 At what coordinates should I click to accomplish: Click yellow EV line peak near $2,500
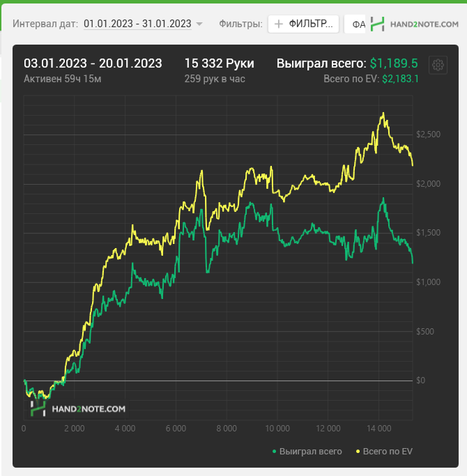pyautogui.click(x=383, y=114)
